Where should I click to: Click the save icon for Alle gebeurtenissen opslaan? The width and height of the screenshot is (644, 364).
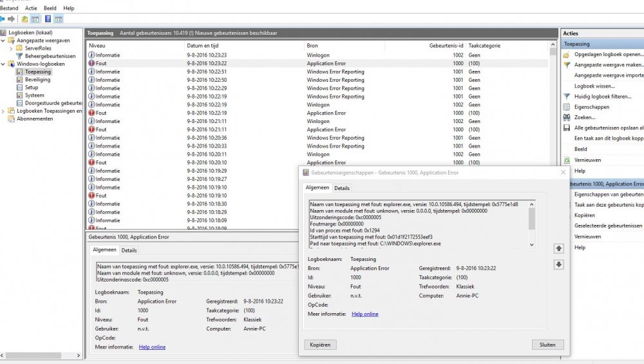(567, 128)
